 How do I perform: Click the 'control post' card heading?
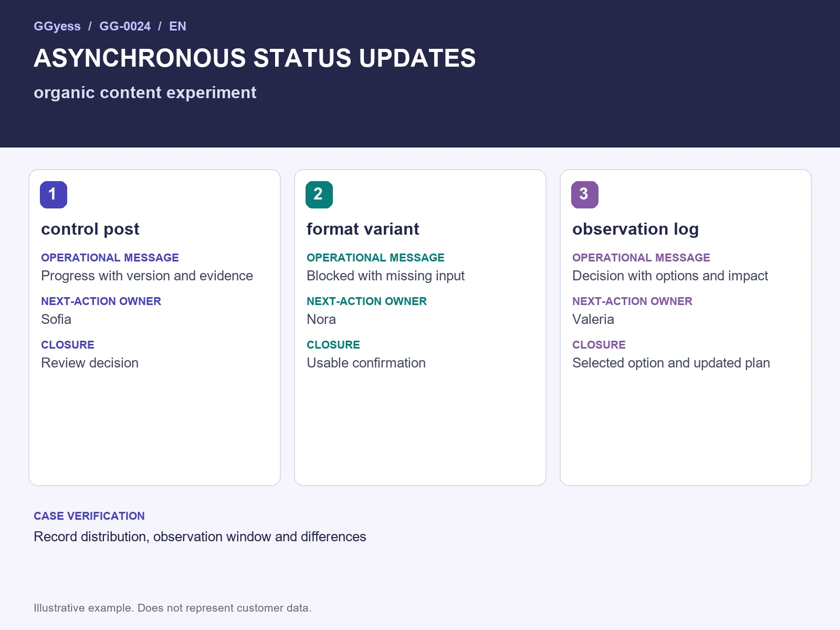pos(90,229)
